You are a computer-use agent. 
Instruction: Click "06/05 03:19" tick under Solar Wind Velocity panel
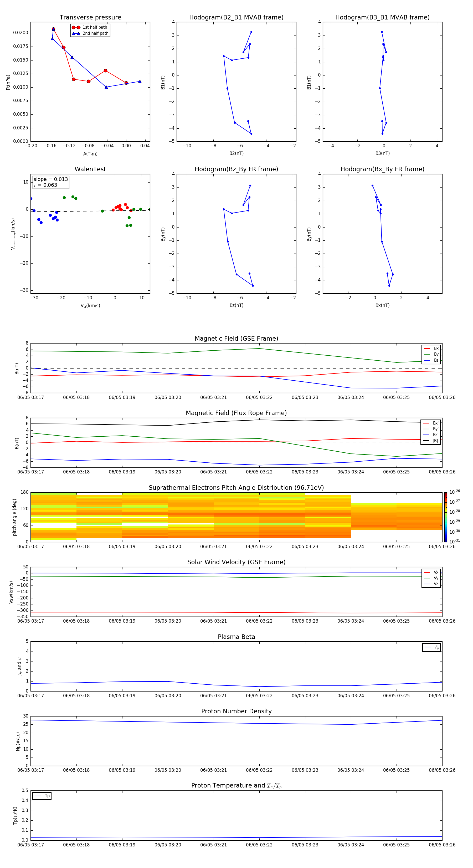pyautogui.click(x=122, y=621)
